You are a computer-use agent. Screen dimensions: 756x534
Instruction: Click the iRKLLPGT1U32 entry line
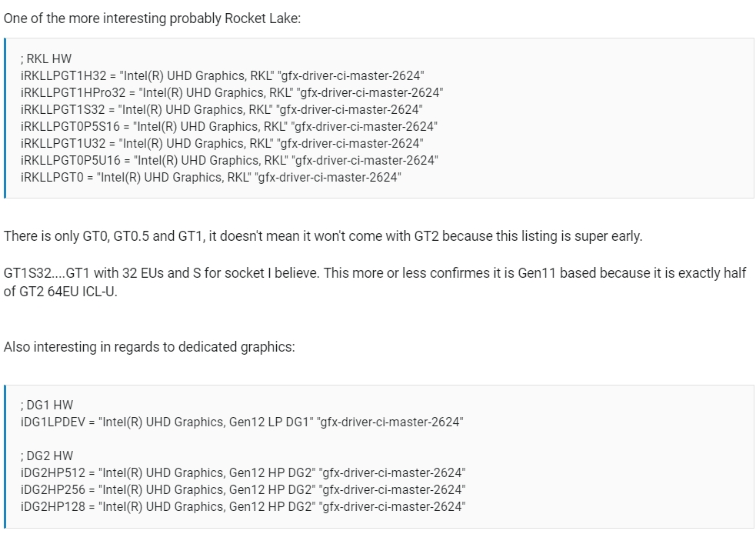221,143
